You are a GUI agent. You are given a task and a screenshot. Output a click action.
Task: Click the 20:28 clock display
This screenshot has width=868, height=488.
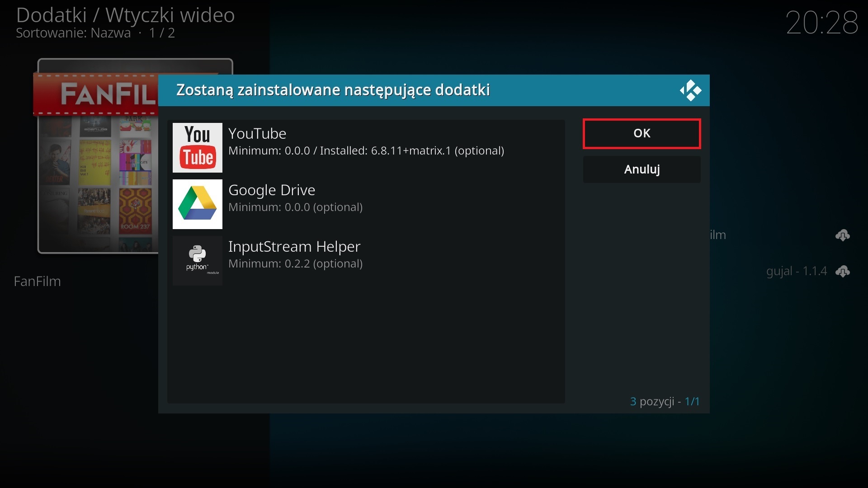pos(821,22)
